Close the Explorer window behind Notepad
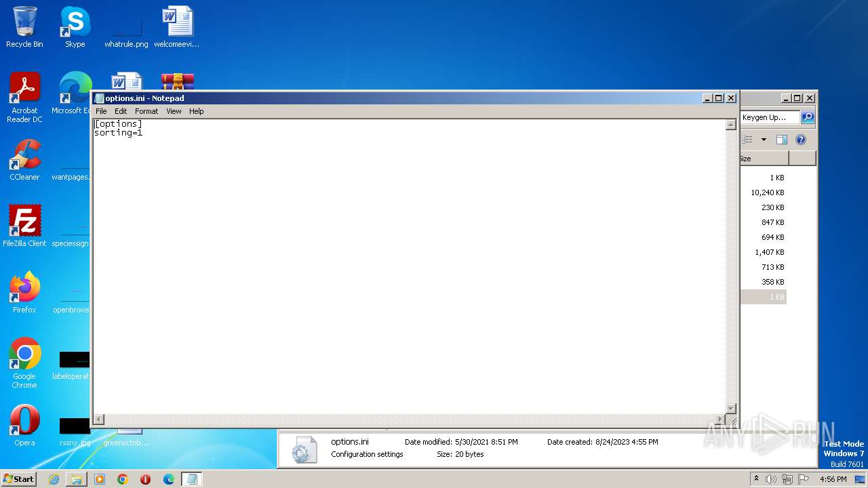868x488 pixels. coord(809,98)
